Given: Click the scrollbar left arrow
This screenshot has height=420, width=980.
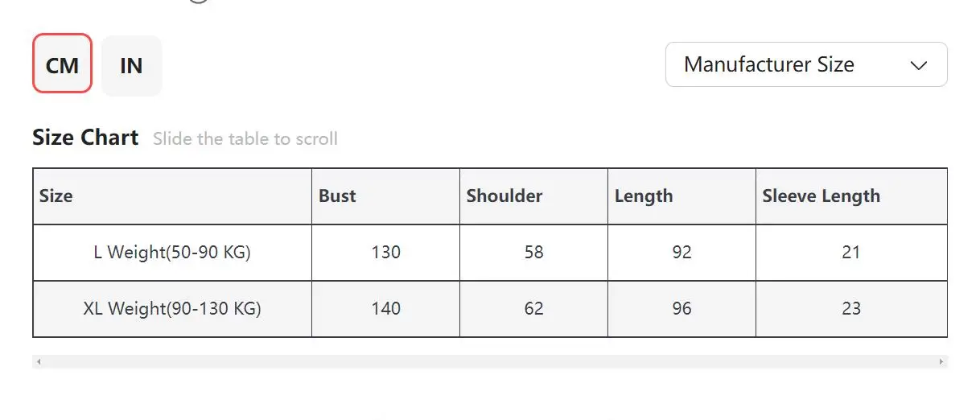Looking at the screenshot, I should coord(38,362).
